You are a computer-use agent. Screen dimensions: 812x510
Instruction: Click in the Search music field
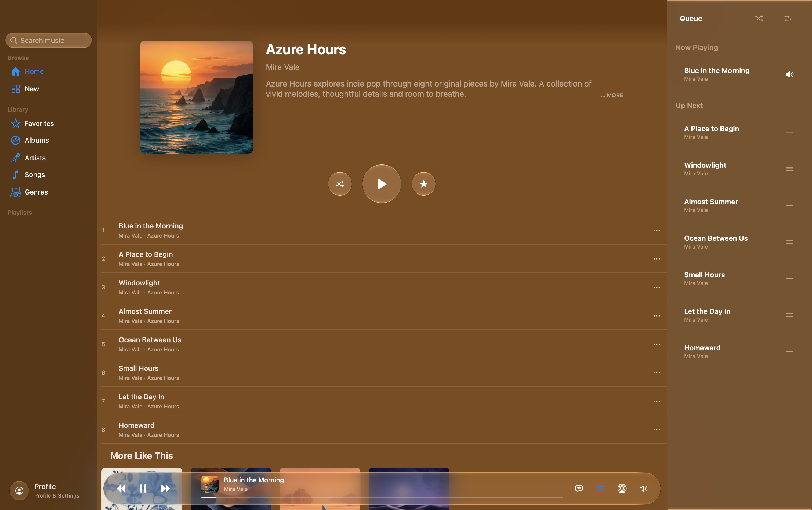(x=49, y=41)
